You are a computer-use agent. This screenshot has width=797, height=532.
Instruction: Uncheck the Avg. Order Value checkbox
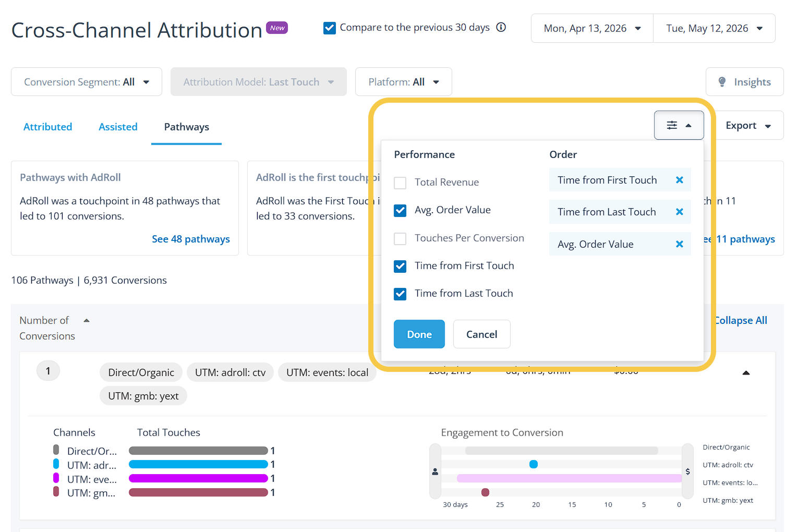400,210
